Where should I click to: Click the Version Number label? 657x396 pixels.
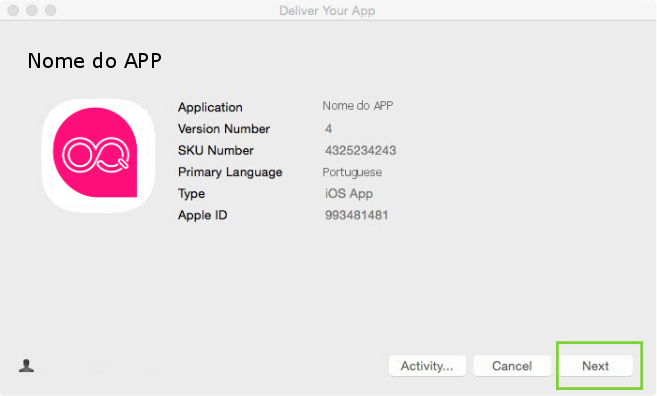click(x=224, y=129)
